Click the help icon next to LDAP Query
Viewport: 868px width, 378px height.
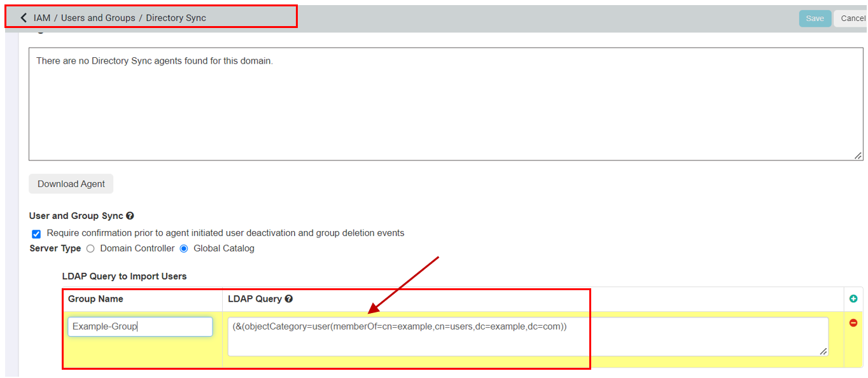[289, 299]
